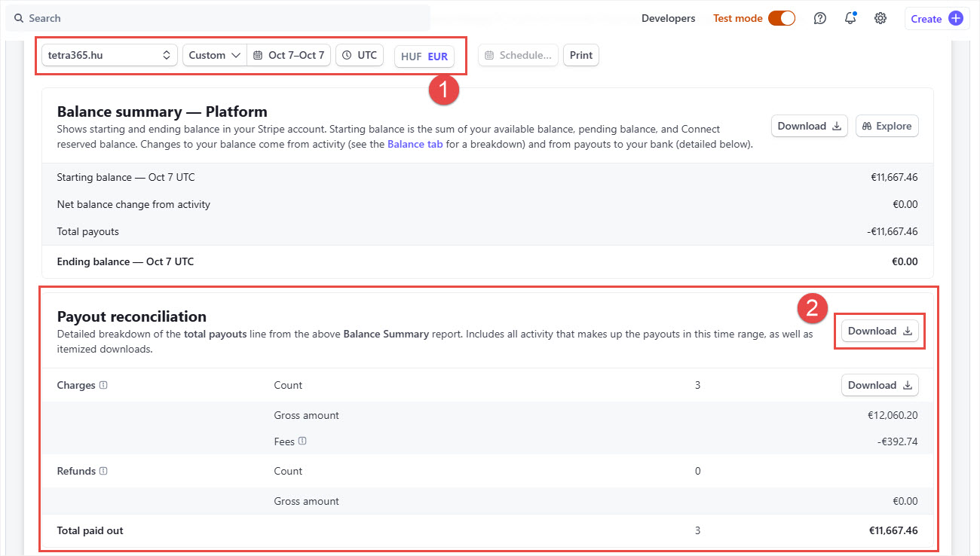Open the Oct 7–Oct 7 date picker
Image resolution: width=980 pixels, height=556 pixels.
tap(289, 55)
